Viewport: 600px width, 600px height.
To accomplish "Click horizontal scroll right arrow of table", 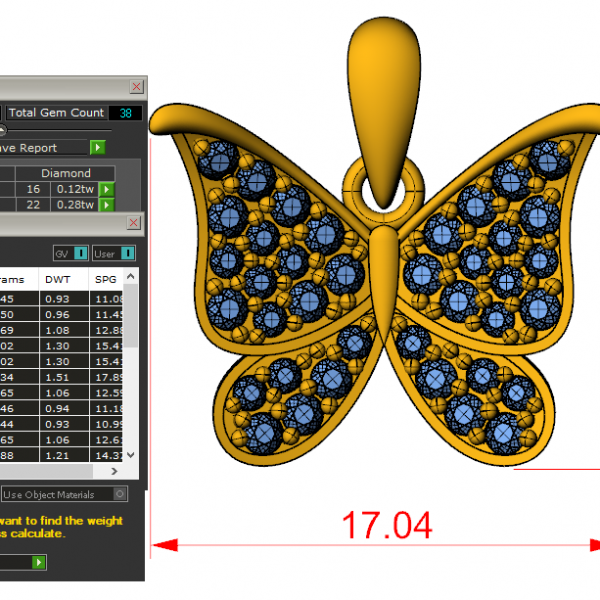I will click(x=114, y=471).
